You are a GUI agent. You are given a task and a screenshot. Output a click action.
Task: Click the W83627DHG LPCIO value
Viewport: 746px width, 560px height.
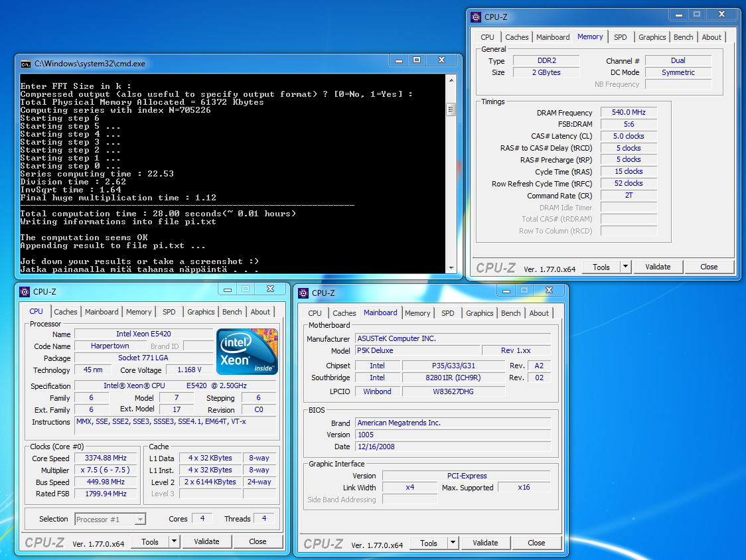(453, 391)
